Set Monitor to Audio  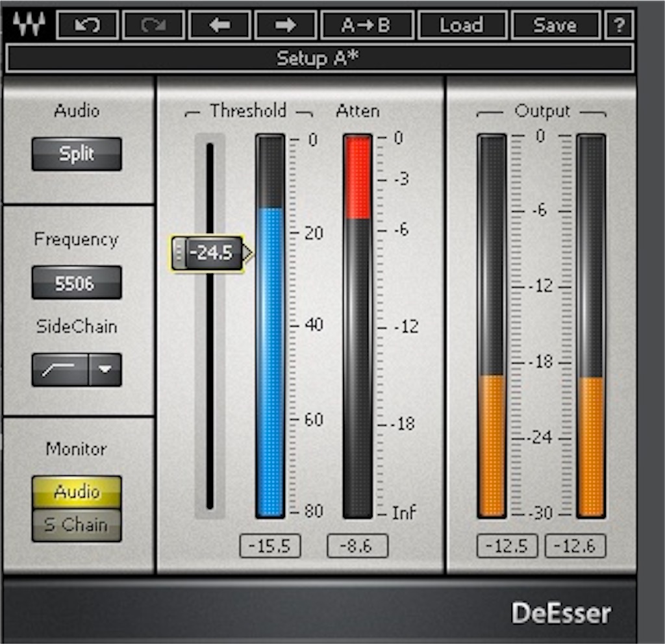click(77, 492)
